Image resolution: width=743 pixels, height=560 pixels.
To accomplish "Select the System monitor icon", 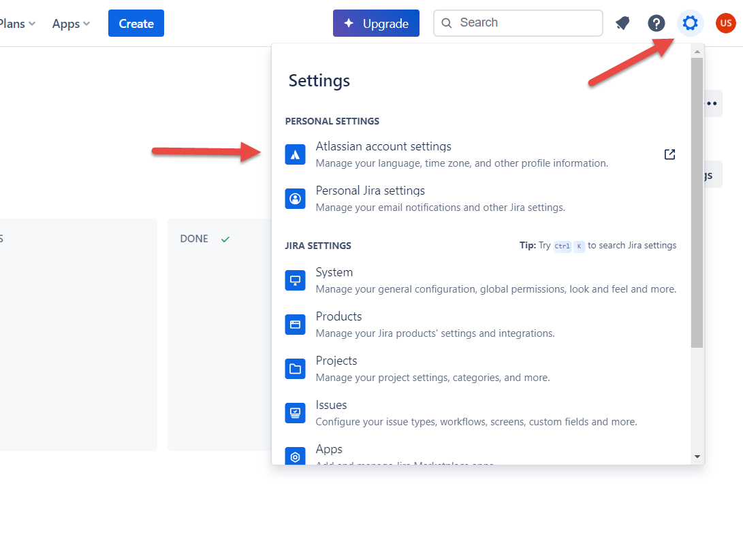I will tap(295, 280).
